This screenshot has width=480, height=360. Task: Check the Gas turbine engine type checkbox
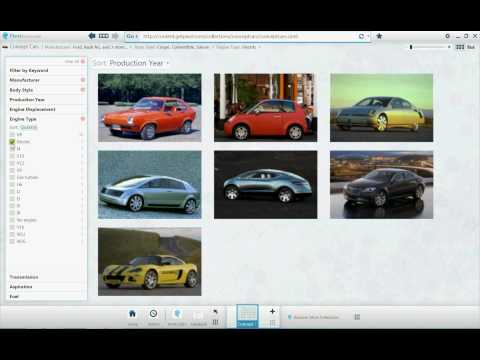[x=12, y=177]
